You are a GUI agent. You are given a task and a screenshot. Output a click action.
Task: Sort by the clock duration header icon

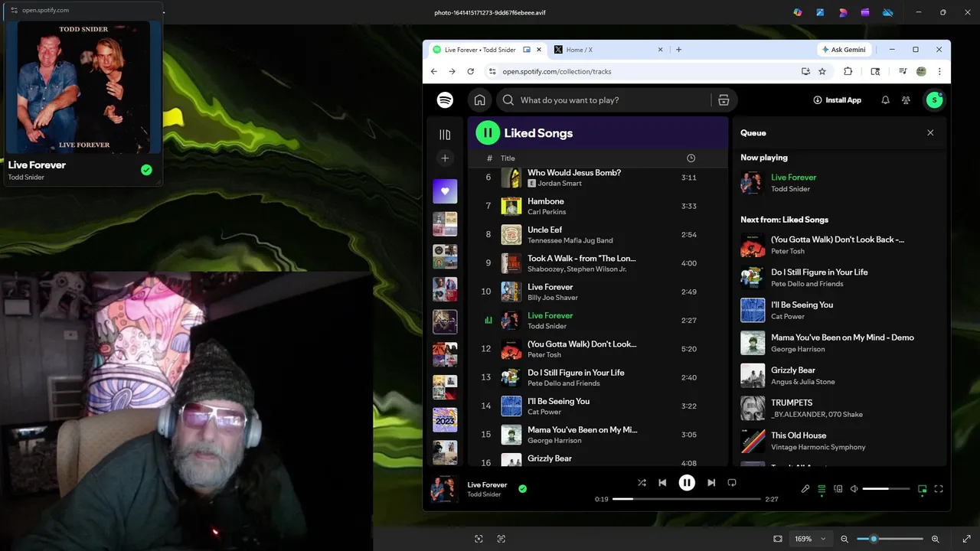pyautogui.click(x=691, y=158)
